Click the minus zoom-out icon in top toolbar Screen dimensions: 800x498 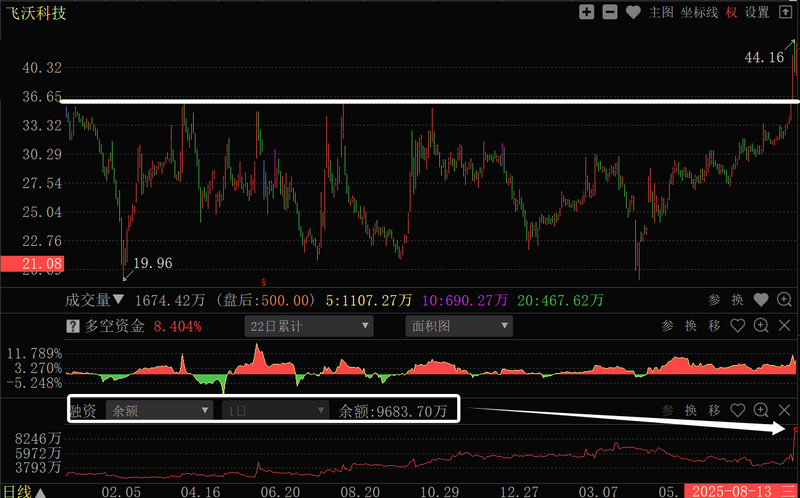click(609, 12)
